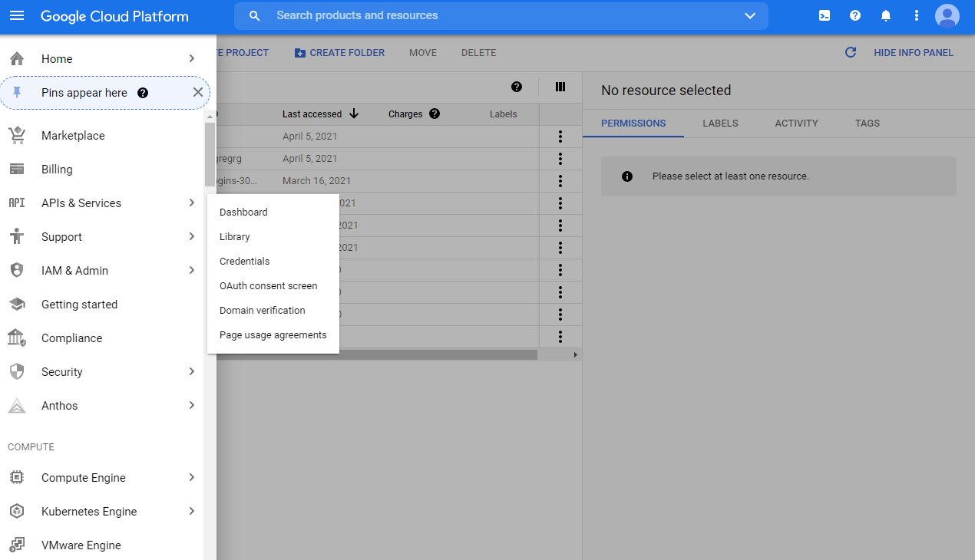975x560 pixels.
Task: Open the notifications bell
Action: pos(886,16)
